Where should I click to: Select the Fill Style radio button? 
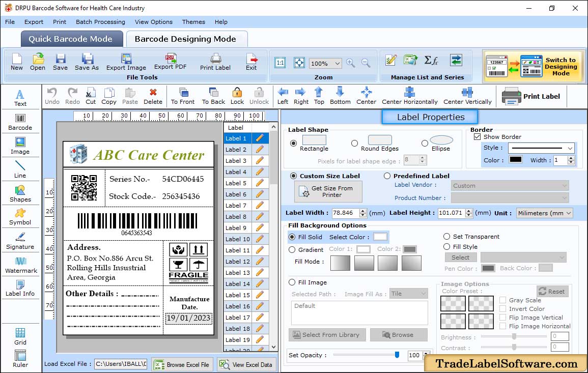pos(446,247)
